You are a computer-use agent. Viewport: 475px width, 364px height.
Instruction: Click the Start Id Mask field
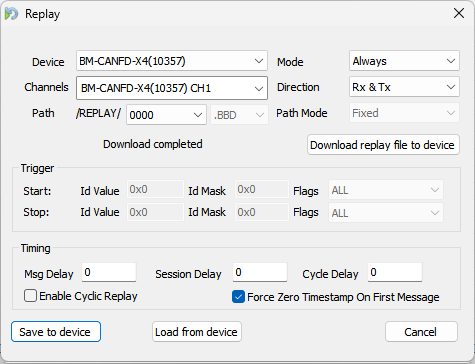262,189
